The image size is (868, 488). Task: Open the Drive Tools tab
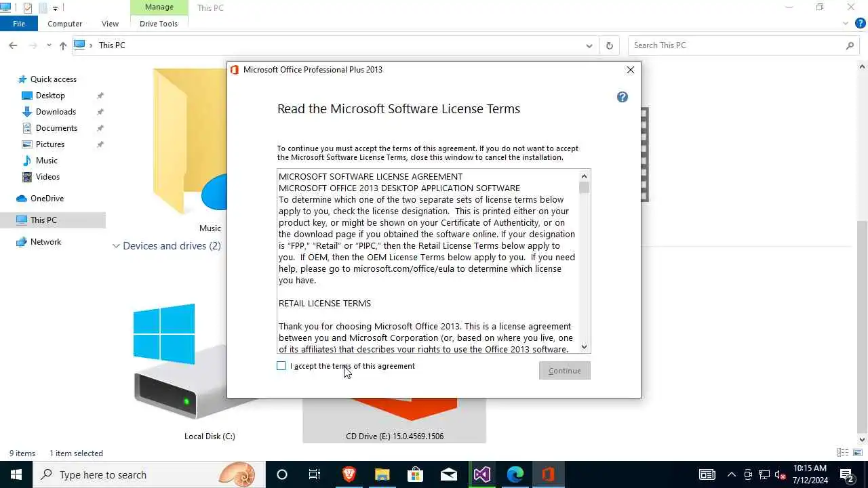click(x=159, y=24)
